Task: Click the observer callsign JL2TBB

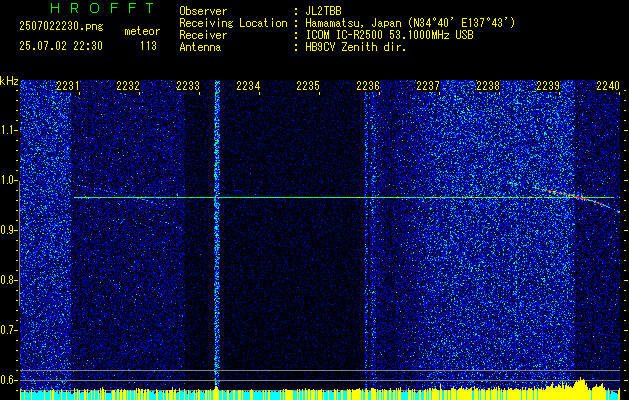Action: 323,11
